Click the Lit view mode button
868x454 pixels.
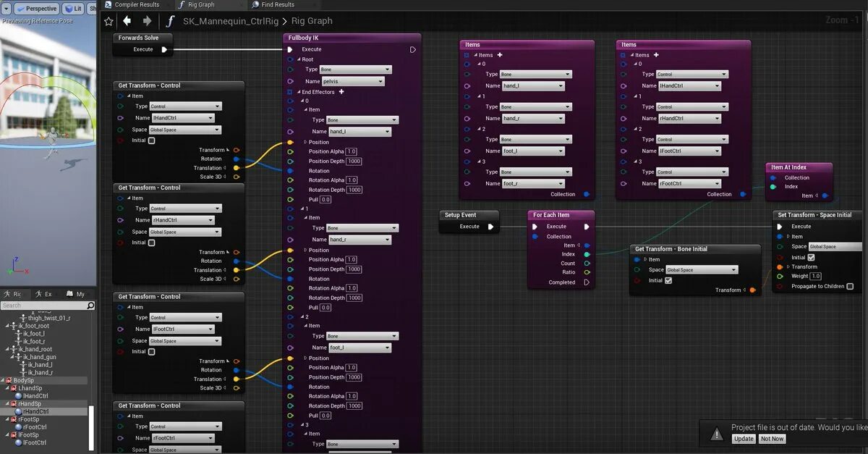coord(72,9)
